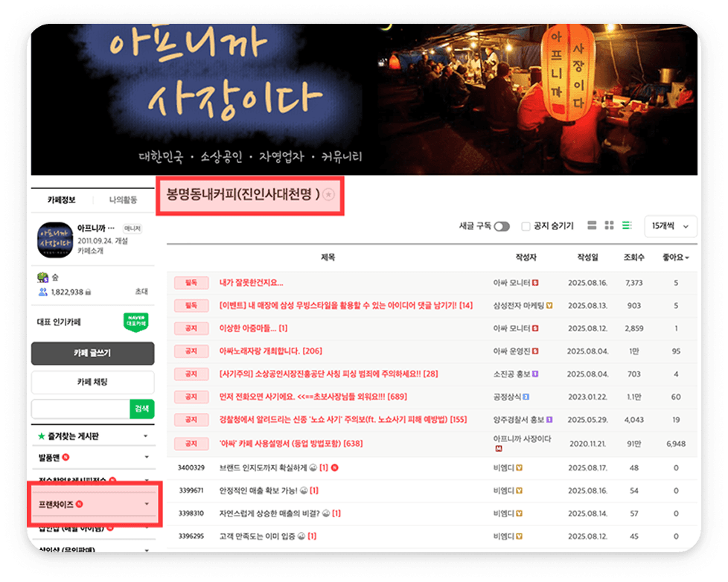This screenshot has width=728, height=582.
Task: Click comment count [206] on 아싸노래자랑 post
Action: tap(313, 351)
